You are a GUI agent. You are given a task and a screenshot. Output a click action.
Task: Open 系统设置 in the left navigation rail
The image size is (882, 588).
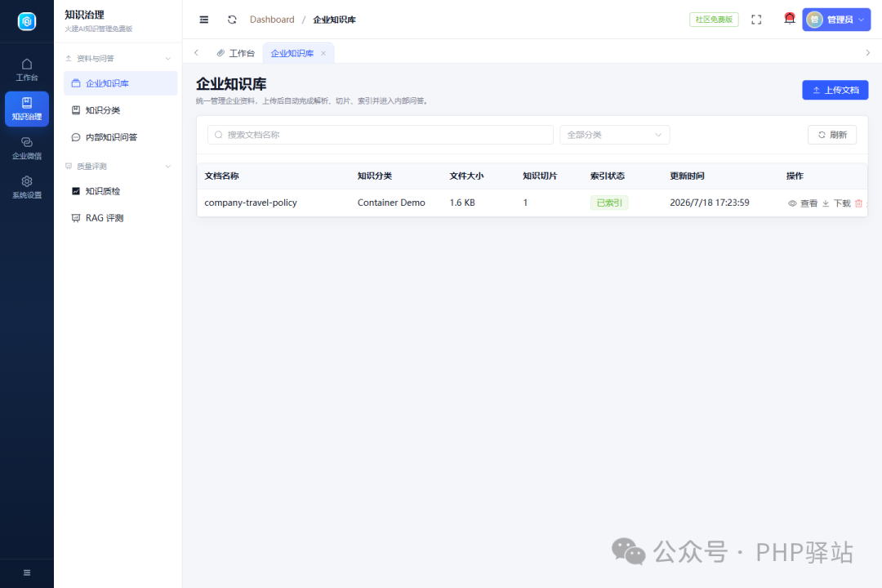26,187
